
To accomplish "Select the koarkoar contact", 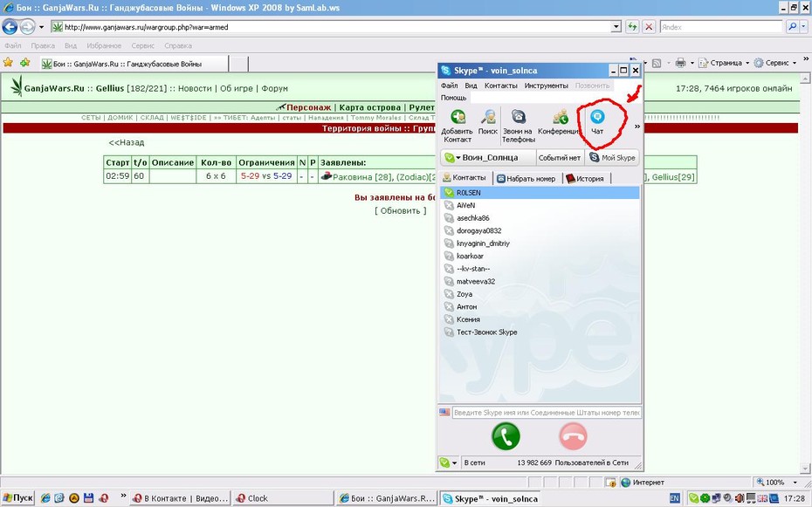I will coord(539,256).
